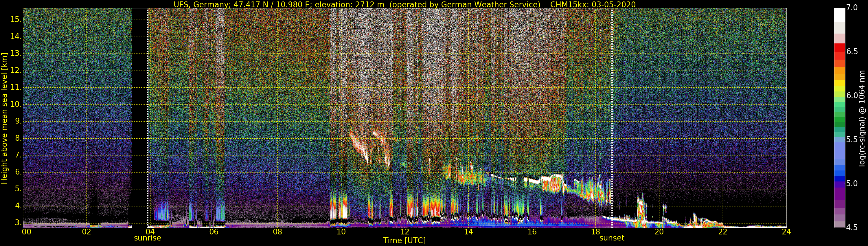The width and height of the screenshot is (868, 246).
Task: Click the white top of the color bar
Action: pos(839,15)
